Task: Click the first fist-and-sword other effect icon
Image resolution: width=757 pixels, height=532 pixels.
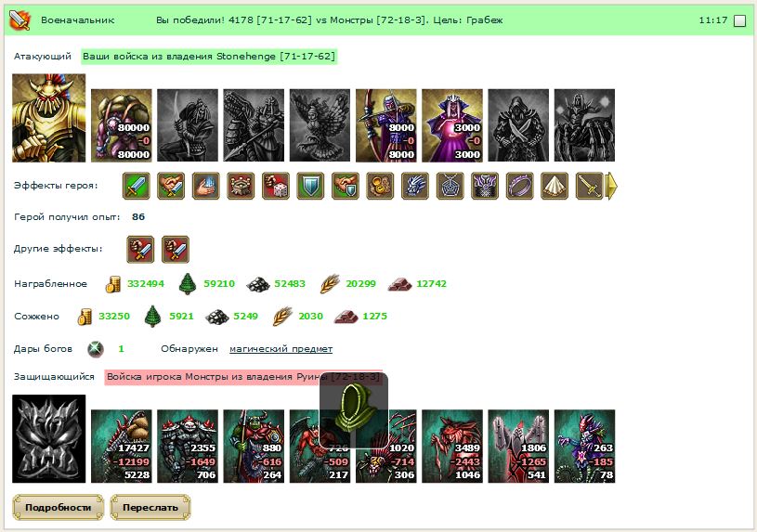Action: (140, 250)
